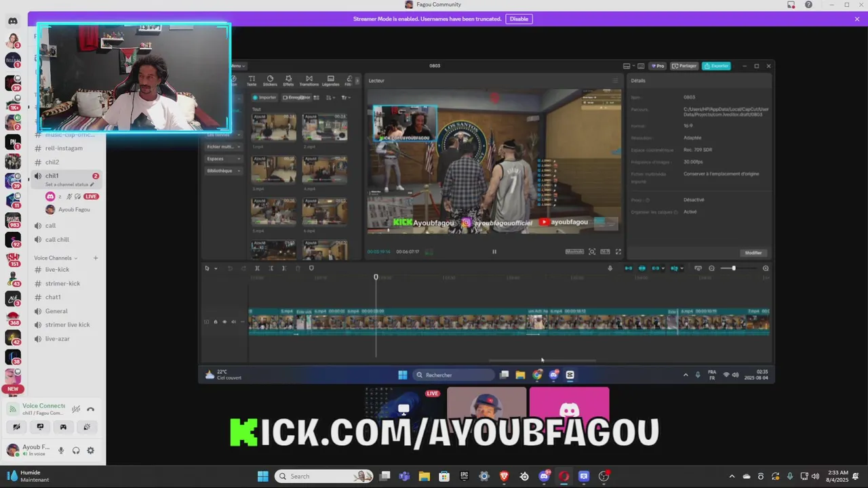Open the Discord inbox icon in title bar
The width and height of the screenshot is (868, 488).
[x=791, y=5]
